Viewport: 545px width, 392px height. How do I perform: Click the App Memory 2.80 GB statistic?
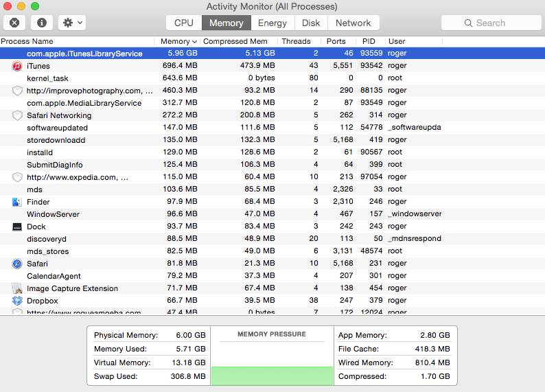(394, 335)
